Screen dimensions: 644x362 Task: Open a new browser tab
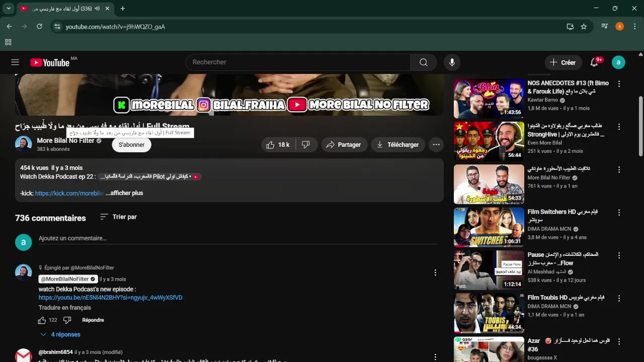pyautogui.click(x=123, y=9)
